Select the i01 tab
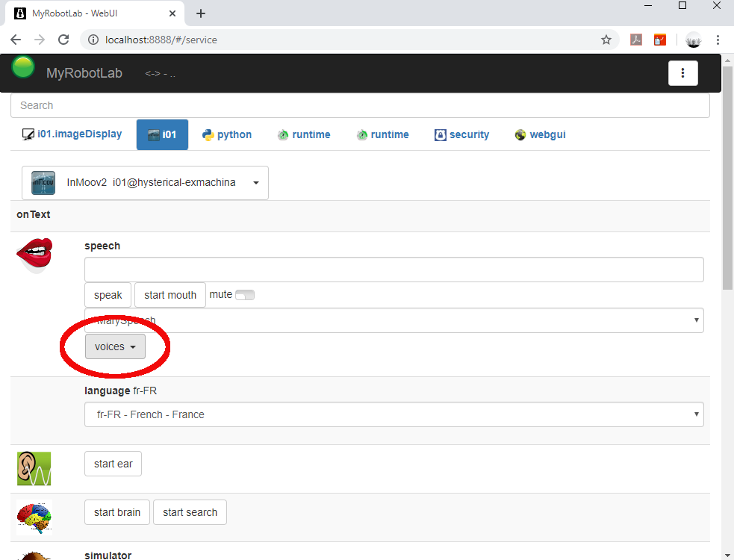This screenshot has width=734, height=560. (x=163, y=135)
